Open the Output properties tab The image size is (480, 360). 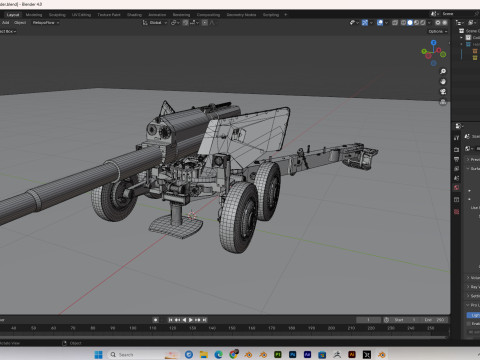point(457,159)
